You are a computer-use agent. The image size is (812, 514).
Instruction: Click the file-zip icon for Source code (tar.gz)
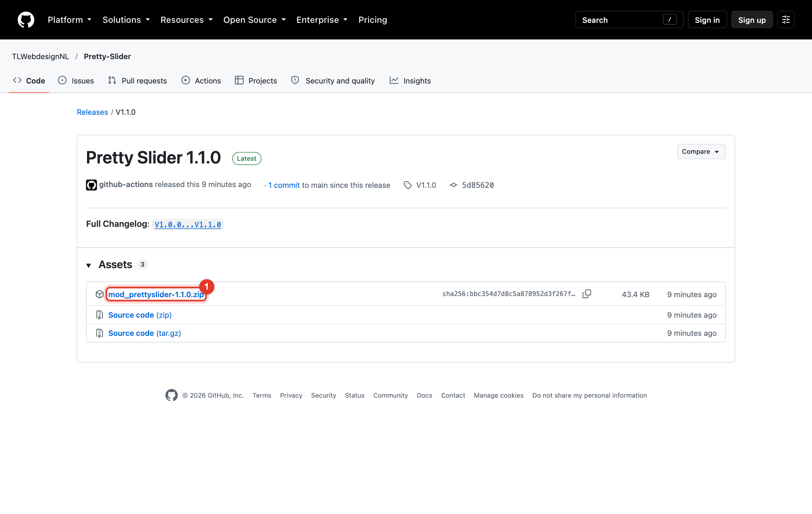[99, 333]
